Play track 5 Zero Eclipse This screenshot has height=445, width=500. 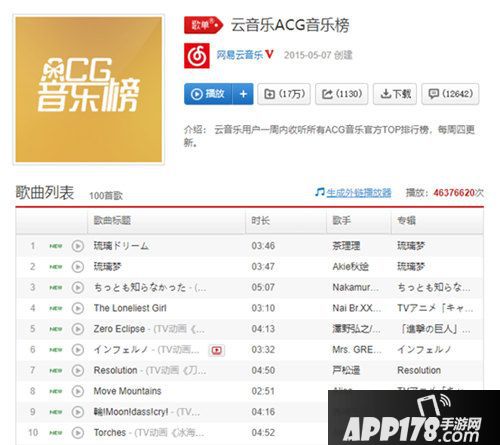[x=78, y=329]
